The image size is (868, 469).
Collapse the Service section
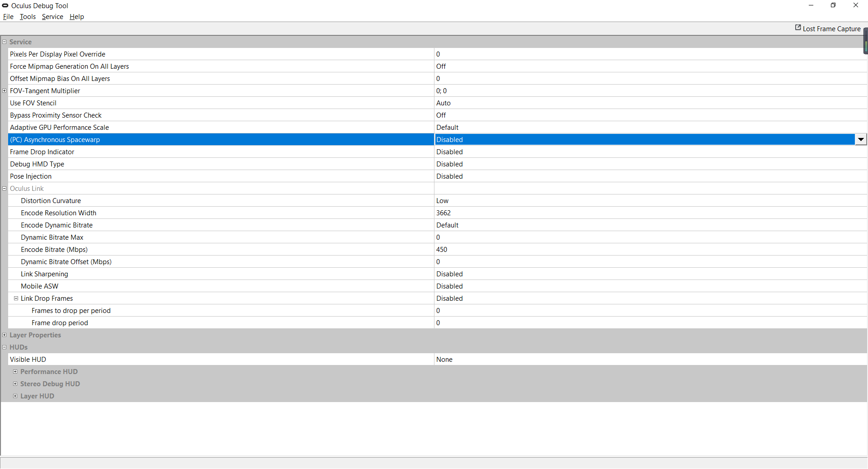click(5, 42)
